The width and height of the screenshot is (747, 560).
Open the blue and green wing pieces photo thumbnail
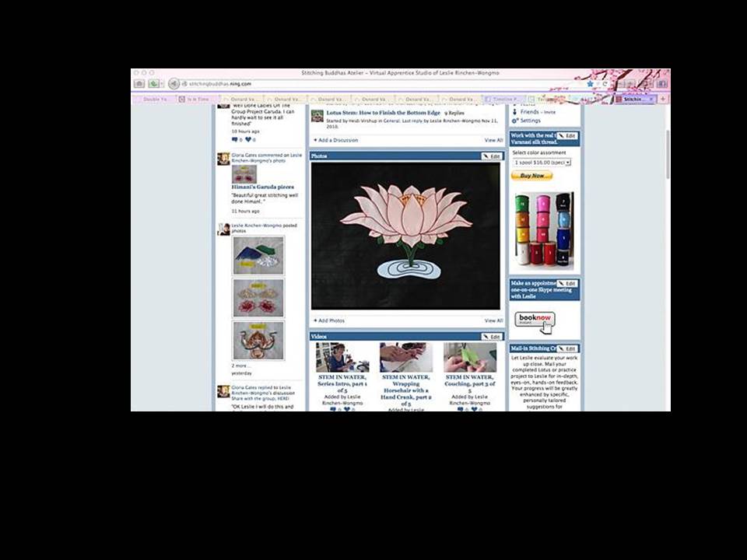(258, 255)
